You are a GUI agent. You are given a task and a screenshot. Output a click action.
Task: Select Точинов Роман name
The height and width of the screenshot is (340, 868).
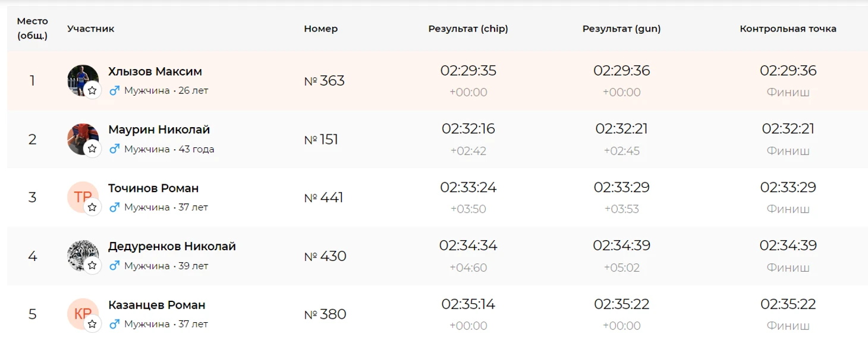[153, 188]
